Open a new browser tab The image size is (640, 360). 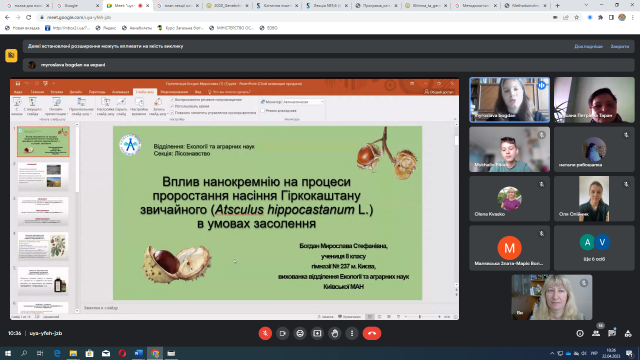(x=558, y=6)
